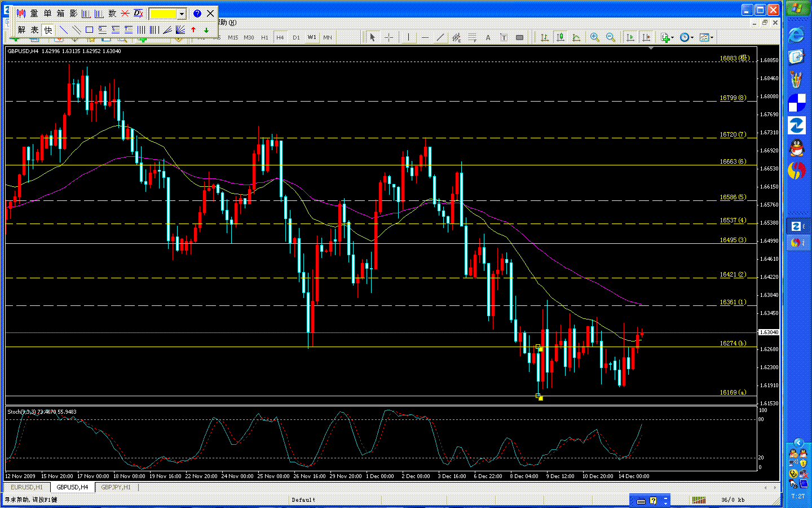The image size is (812, 508).
Task: Select the T horizontal lines tool
Action: coord(129,30)
